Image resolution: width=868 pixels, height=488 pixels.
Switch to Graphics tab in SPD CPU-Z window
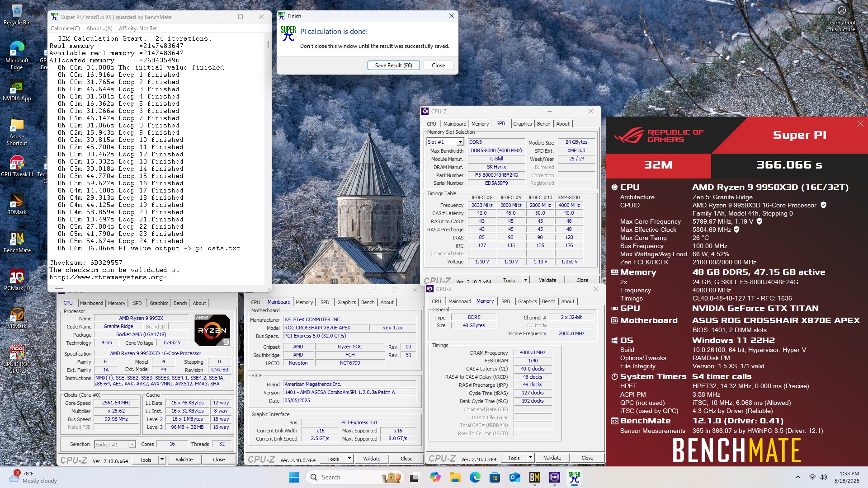pyautogui.click(x=522, y=124)
